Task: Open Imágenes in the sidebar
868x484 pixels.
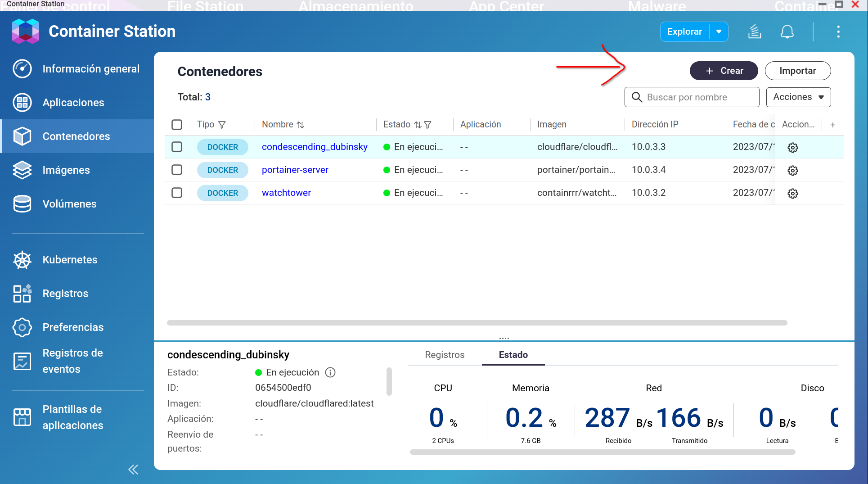Action: coord(66,170)
